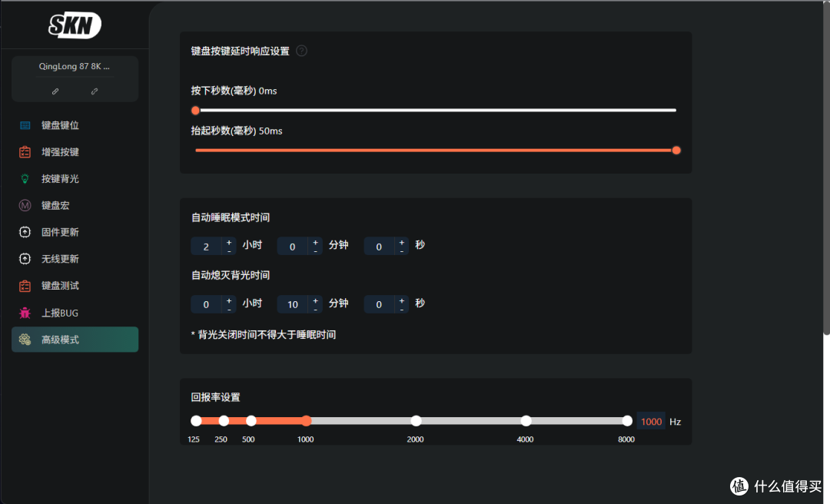The width and height of the screenshot is (830, 504).
Task: Select 高级模式 in sidebar
Action: (x=75, y=340)
